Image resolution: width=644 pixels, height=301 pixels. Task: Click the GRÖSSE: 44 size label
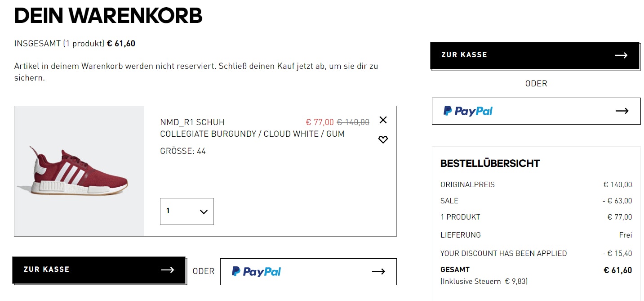point(183,151)
